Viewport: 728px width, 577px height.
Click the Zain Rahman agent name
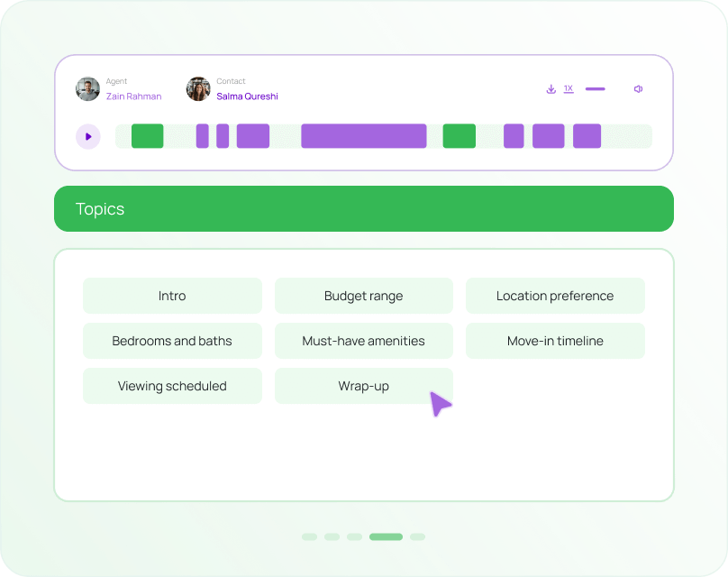click(x=133, y=96)
